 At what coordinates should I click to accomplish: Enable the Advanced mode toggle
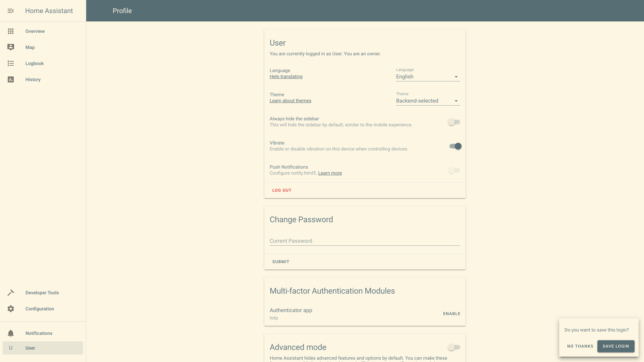tap(454, 347)
